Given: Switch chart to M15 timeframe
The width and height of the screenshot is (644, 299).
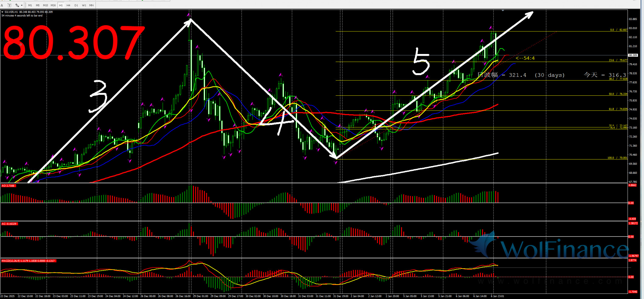Looking at the screenshot, I should (45, 5).
